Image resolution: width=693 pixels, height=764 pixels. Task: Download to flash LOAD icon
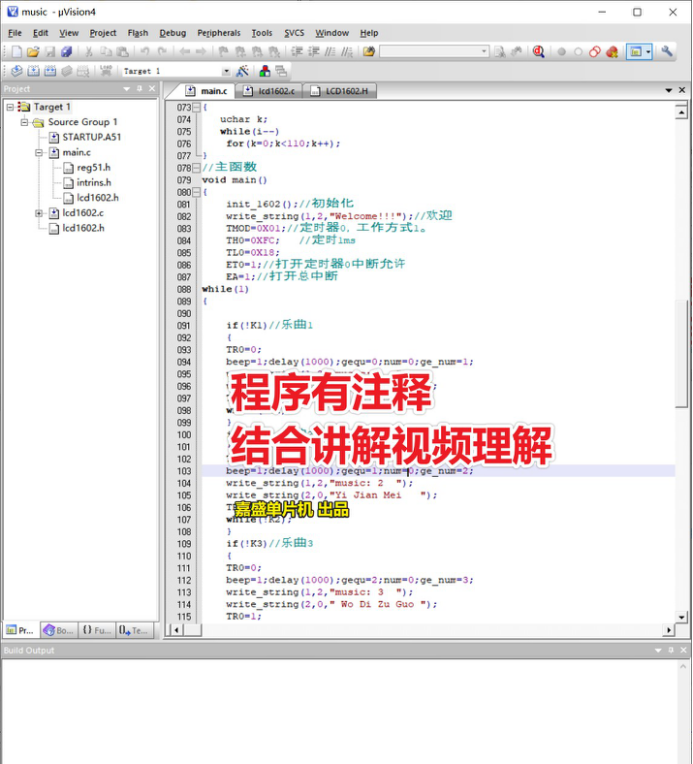(106, 71)
